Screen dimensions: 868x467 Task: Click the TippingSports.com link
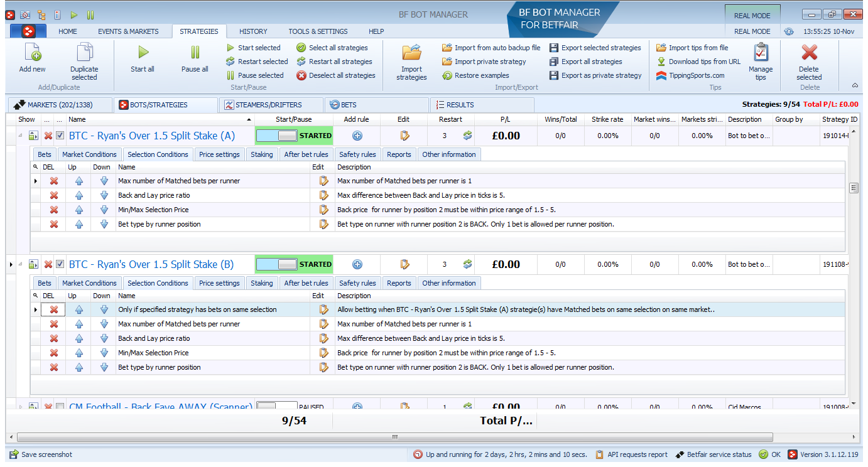[690, 75]
